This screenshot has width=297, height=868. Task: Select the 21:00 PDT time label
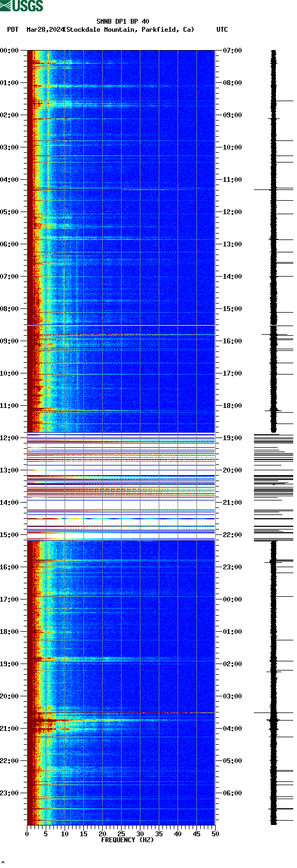pos(9,729)
